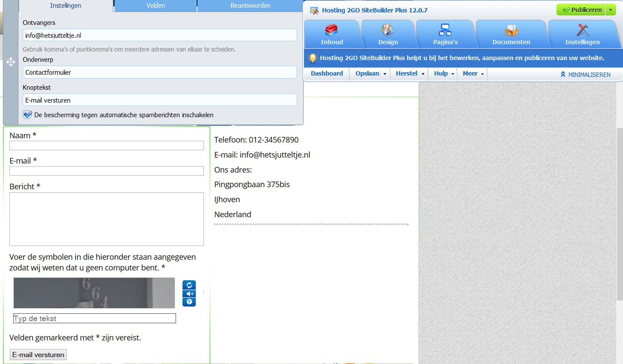
Task: Expand the Opslaan dropdown arrow
Action: pyautogui.click(x=385, y=74)
